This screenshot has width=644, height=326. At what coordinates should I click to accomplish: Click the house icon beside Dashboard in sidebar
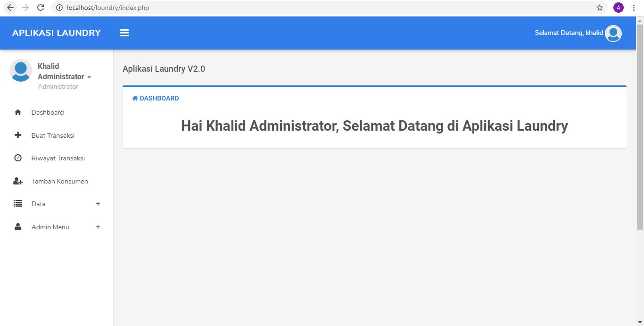(x=18, y=112)
